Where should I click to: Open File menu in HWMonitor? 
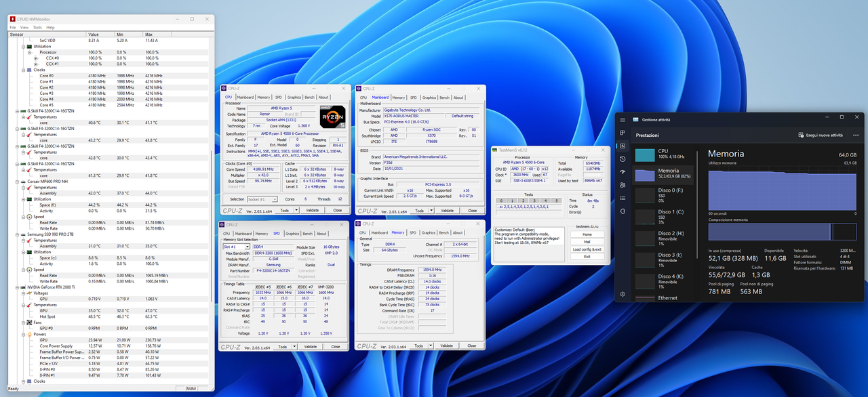tap(13, 27)
